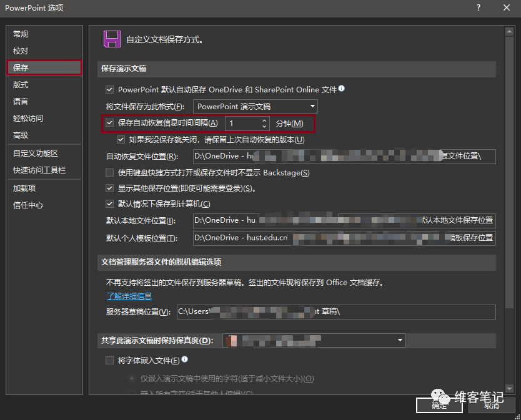Toggle 不显示 Backstage checkbox
The image size is (521, 420).
pos(110,173)
